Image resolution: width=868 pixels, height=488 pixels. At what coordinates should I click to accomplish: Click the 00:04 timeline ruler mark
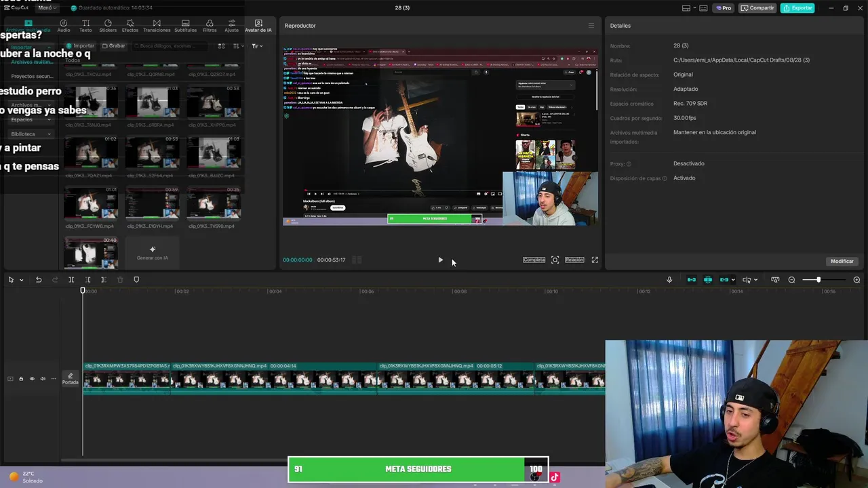pyautogui.click(x=275, y=291)
